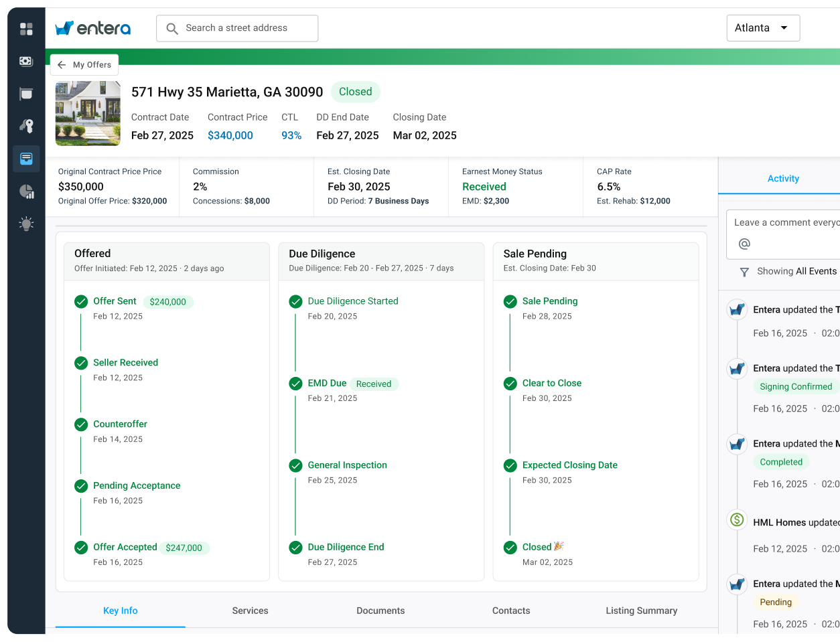This screenshot has height=642, width=840.
Task: Click the Est. Rehab $12,000 text
Action: click(634, 201)
